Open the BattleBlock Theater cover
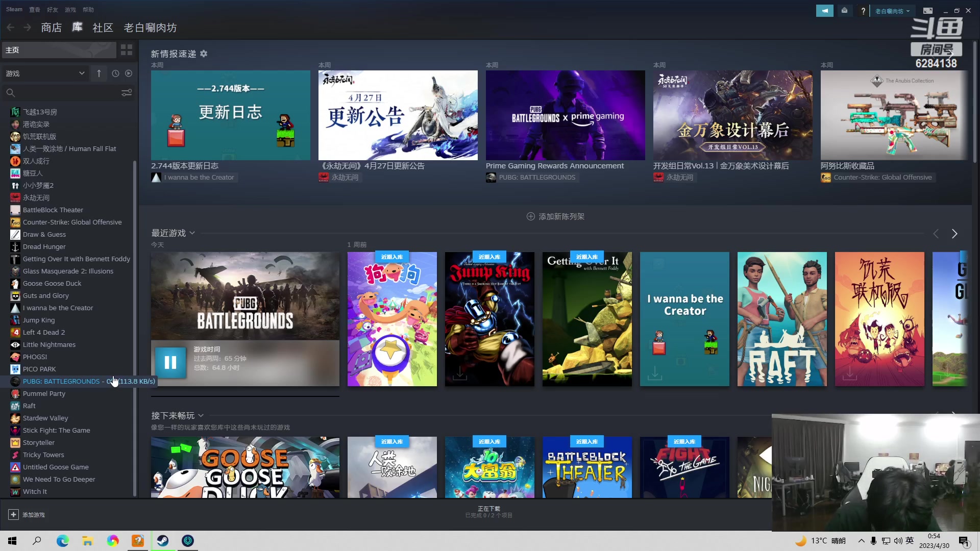This screenshot has width=980, height=551. (587, 467)
